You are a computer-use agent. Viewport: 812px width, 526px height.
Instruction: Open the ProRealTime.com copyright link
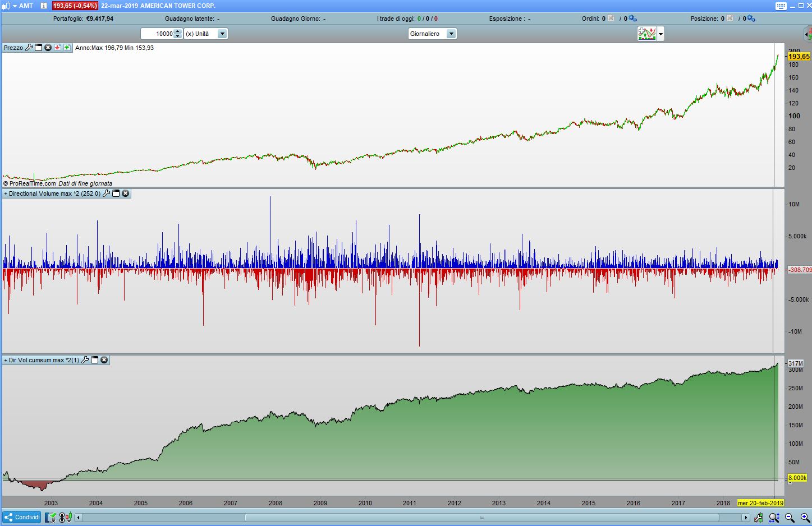(30, 183)
